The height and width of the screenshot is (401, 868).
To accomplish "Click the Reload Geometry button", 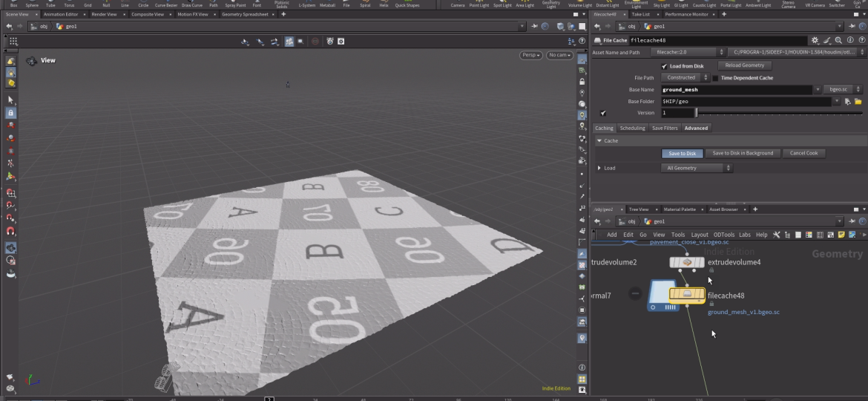I will coord(743,65).
